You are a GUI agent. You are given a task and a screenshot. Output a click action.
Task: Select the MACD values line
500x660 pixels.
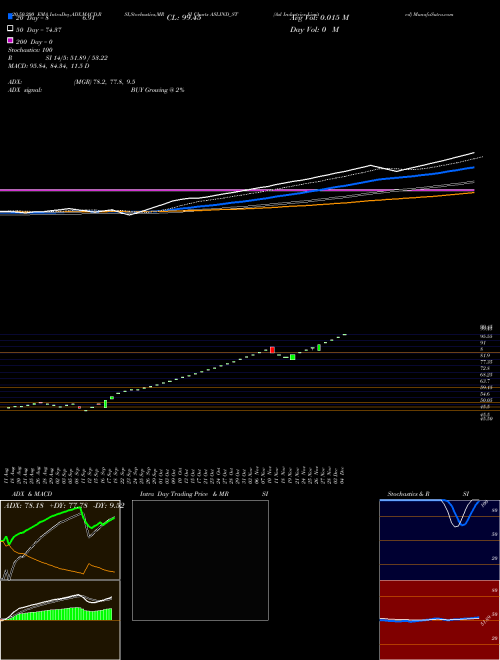coord(48,66)
